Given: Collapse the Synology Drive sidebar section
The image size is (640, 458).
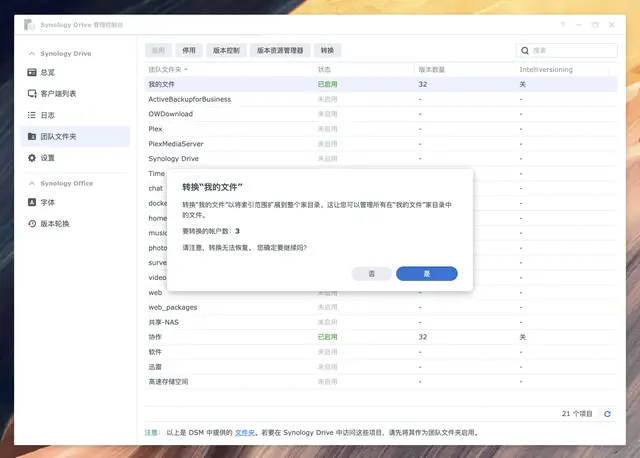Looking at the screenshot, I should (x=32, y=53).
